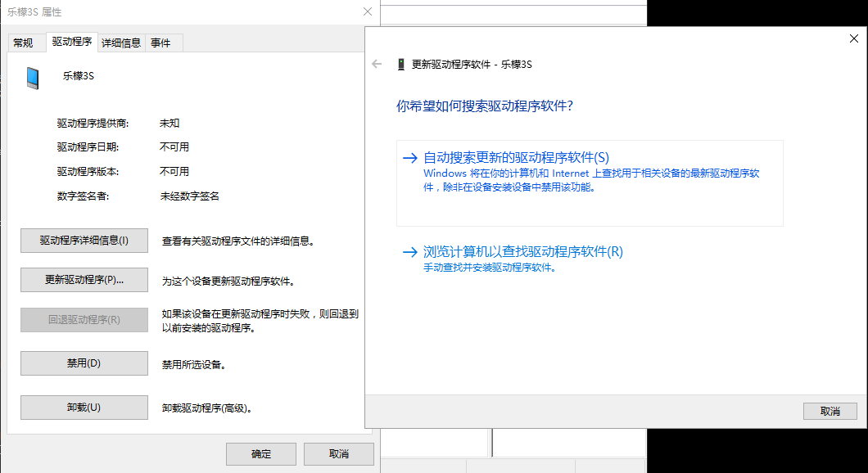Open 驱动程序详细信息(I) button

(84, 241)
